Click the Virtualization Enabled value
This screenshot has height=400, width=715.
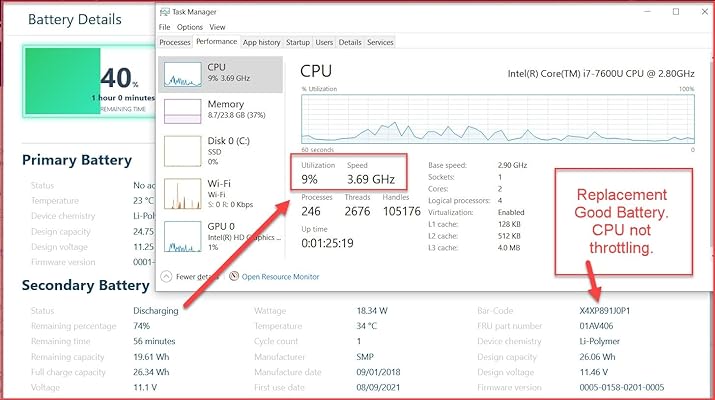[511, 213]
